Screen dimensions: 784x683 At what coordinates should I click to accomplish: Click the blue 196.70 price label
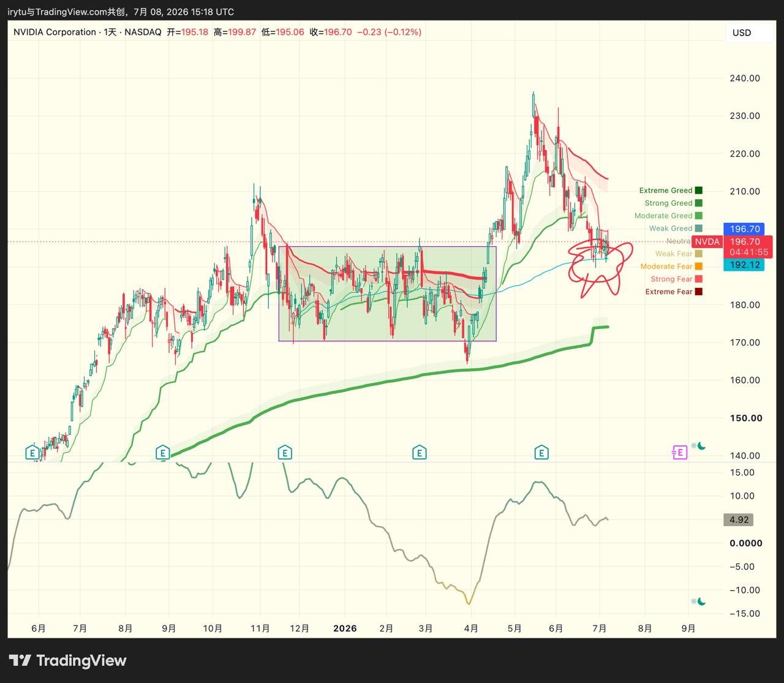pos(744,228)
